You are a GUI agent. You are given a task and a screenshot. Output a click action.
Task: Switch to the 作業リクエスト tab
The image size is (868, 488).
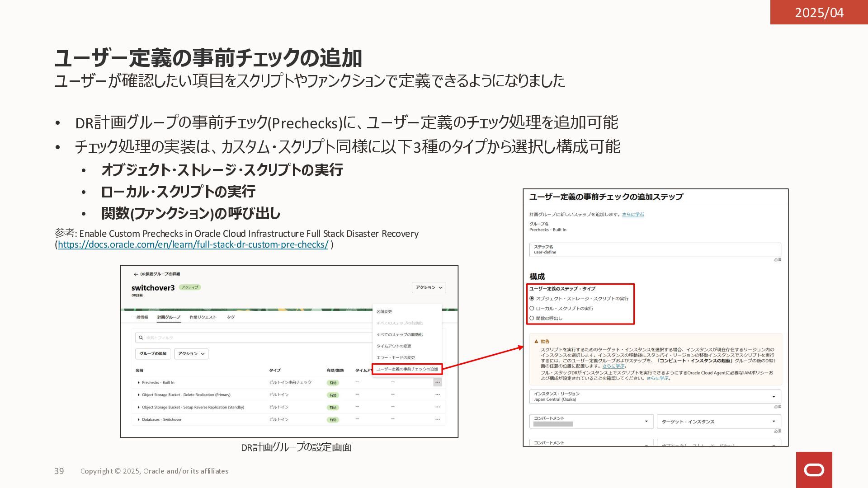point(203,317)
